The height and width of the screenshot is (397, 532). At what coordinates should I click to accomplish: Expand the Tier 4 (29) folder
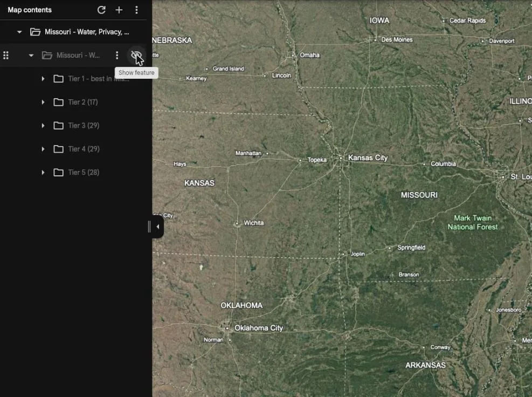[x=43, y=149]
